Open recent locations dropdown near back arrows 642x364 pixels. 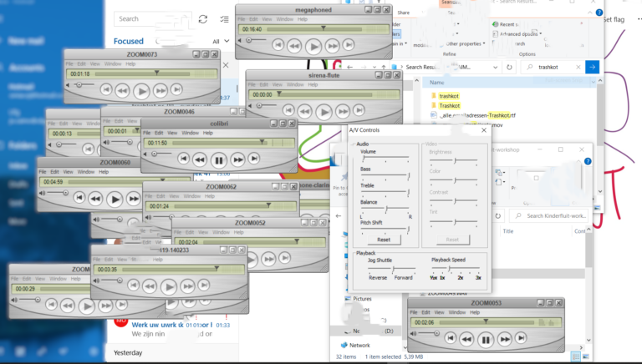(x=374, y=67)
